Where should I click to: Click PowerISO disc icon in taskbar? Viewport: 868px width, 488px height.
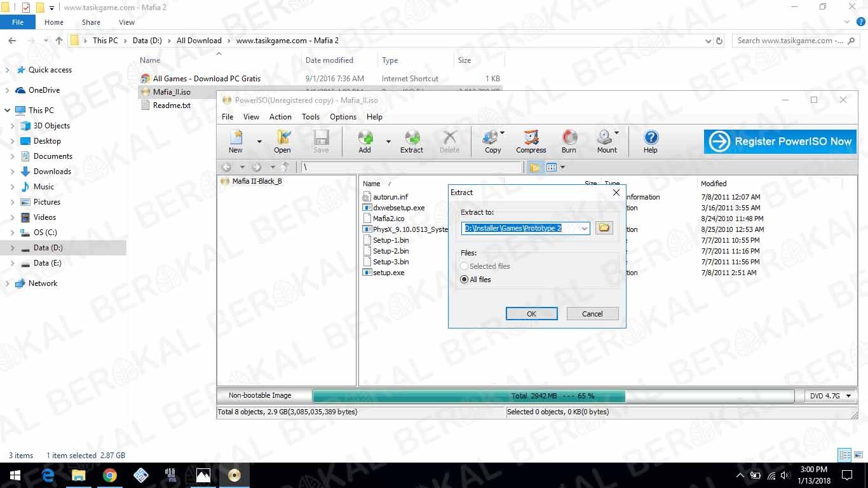(x=234, y=475)
